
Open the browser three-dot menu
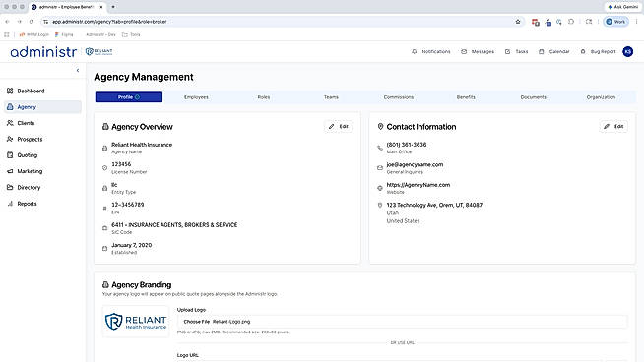point(636,22)
